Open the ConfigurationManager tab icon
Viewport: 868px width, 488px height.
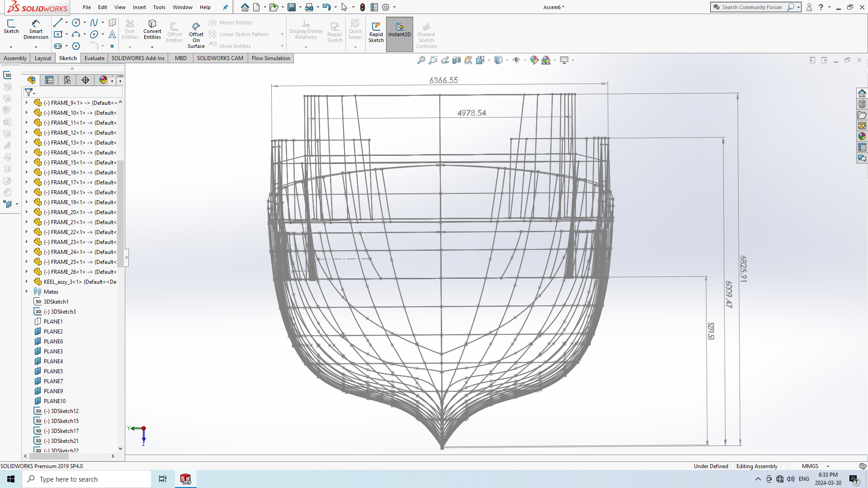(x=67, y=80)
